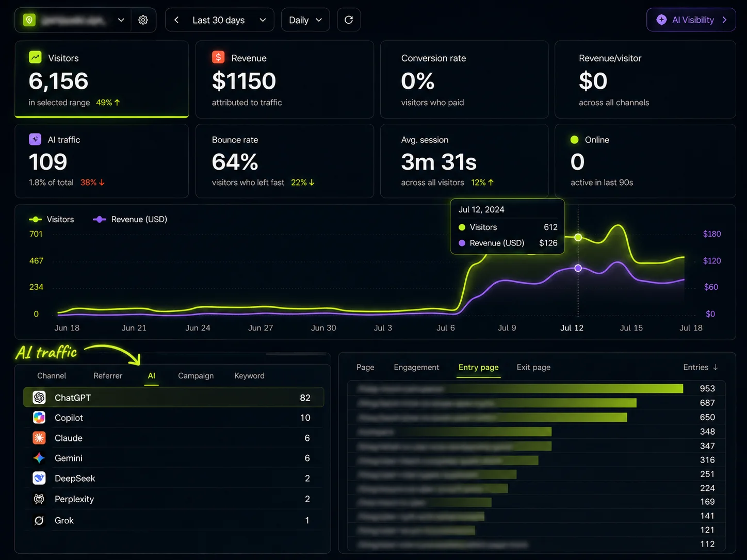The width and height of the screenshot is (747, 560).
Task: Click the Grok logo icon
Action: (x=39, y=520)
